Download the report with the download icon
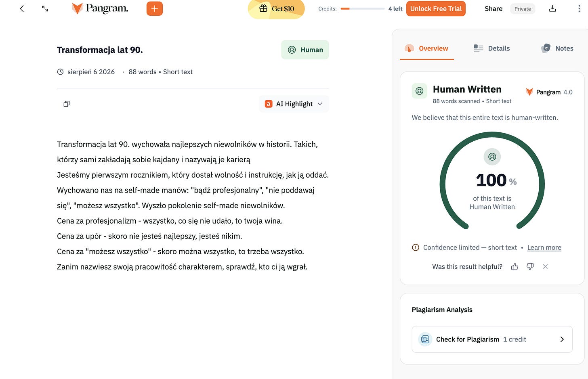The width and height of the screenshot is (588, 379). (x=552, y=8)
